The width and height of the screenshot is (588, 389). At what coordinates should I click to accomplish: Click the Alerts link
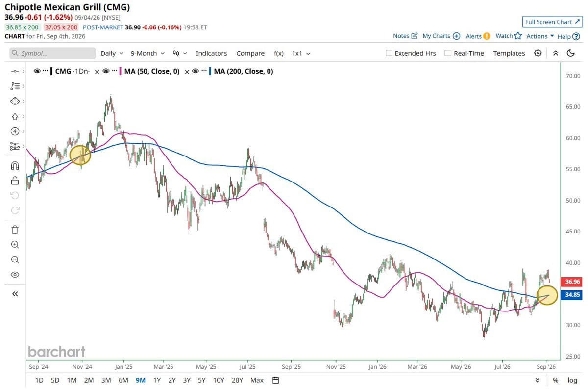473,36
